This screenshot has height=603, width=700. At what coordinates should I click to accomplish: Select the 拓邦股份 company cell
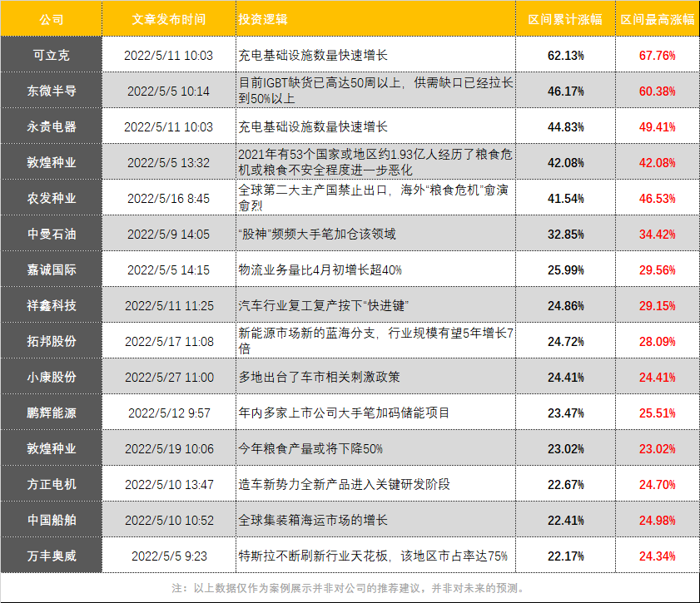coord(52,341)
